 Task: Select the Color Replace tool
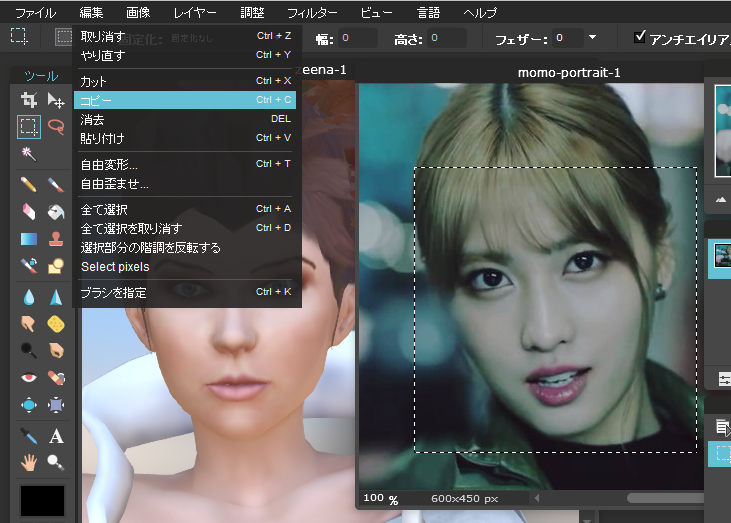coord(29,266)
